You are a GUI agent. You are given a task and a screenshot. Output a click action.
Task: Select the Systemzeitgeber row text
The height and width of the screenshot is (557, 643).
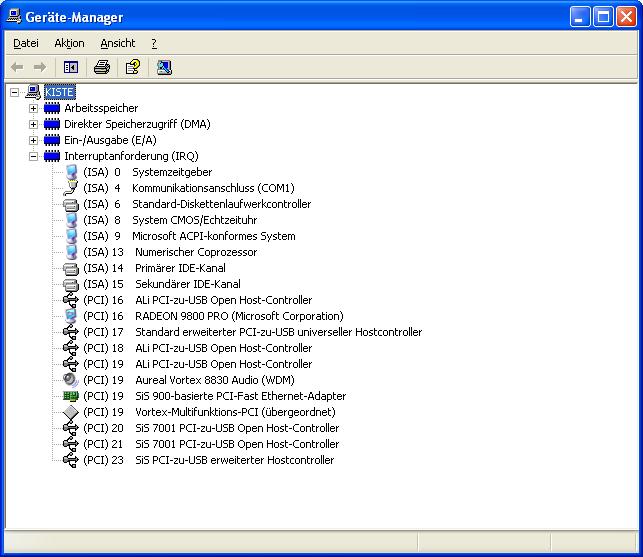(x=172, y=172)
